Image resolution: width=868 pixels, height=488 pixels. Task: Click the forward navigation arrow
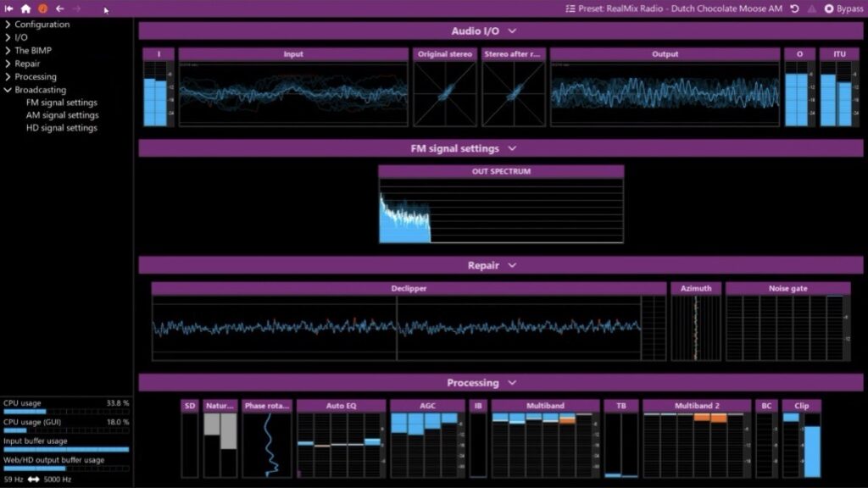pyautogui.click(x=76, y=8)
